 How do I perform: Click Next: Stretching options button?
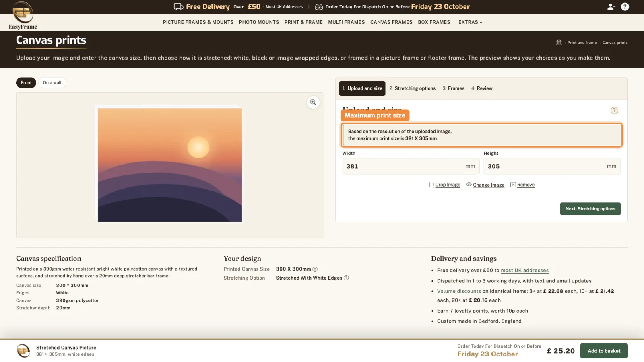tap(590, 209)
